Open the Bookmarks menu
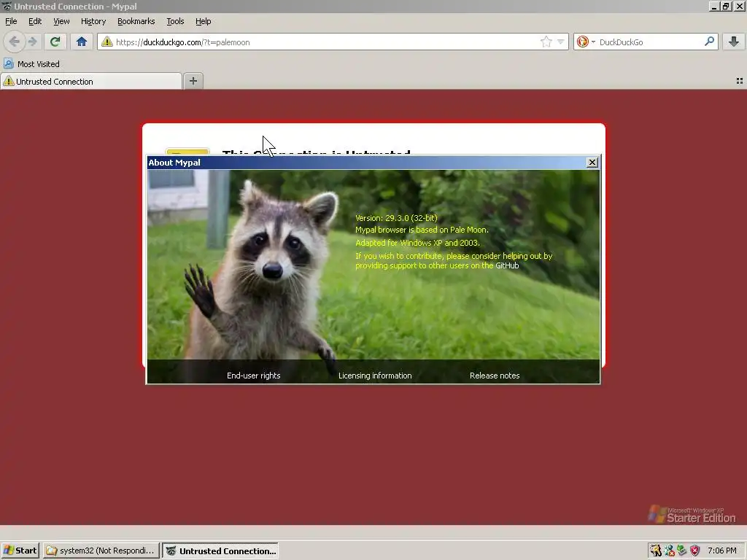Screen dimensions: 747x560 tap(136, 21)
